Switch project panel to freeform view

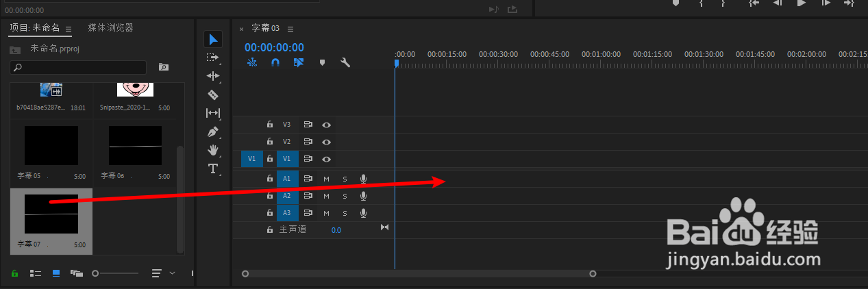(x=76, y=273)
